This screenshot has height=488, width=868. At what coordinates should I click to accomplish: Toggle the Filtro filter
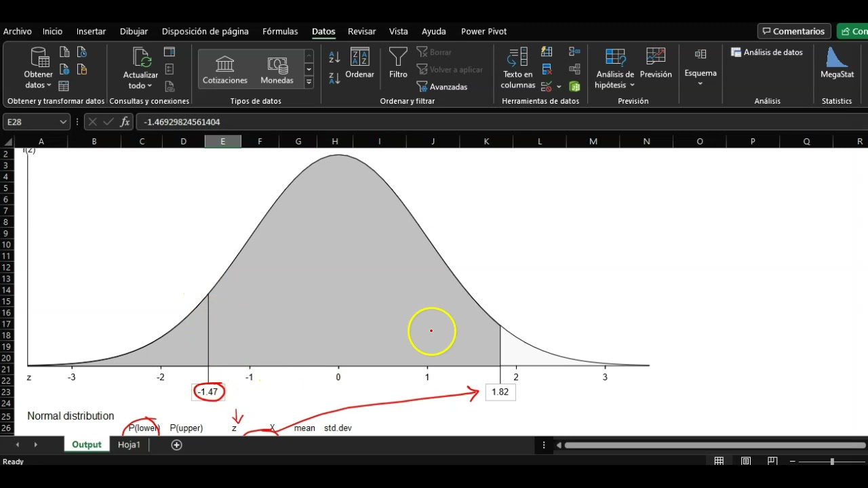[398, 64]
